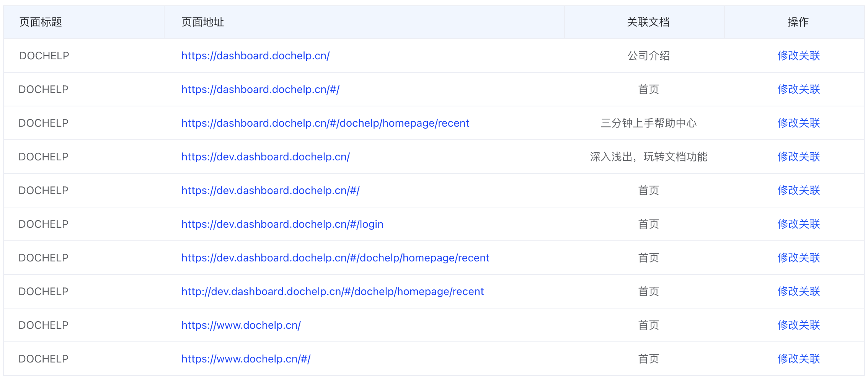The image size is (868, 382).
Task: Open link https://dev.dashboard.dochelp.cn/
Action: pyautogui.click(x=266, y=157)
